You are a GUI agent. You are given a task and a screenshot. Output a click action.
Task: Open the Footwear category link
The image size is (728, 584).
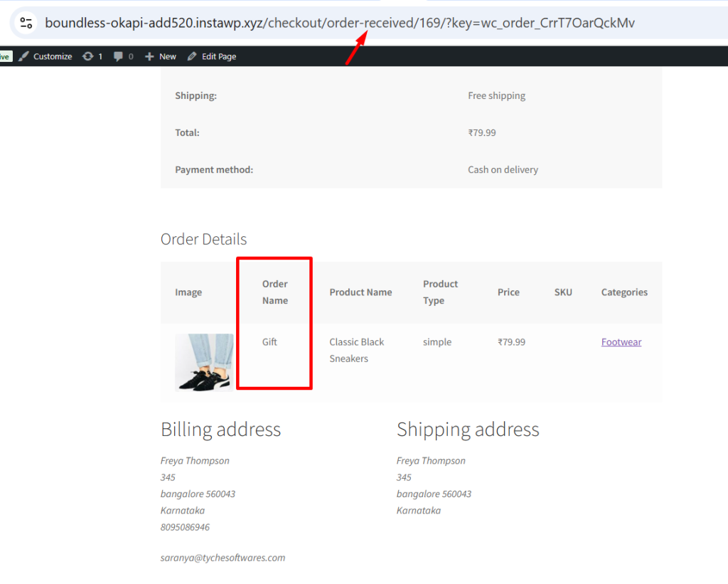[x=621, y=342]
